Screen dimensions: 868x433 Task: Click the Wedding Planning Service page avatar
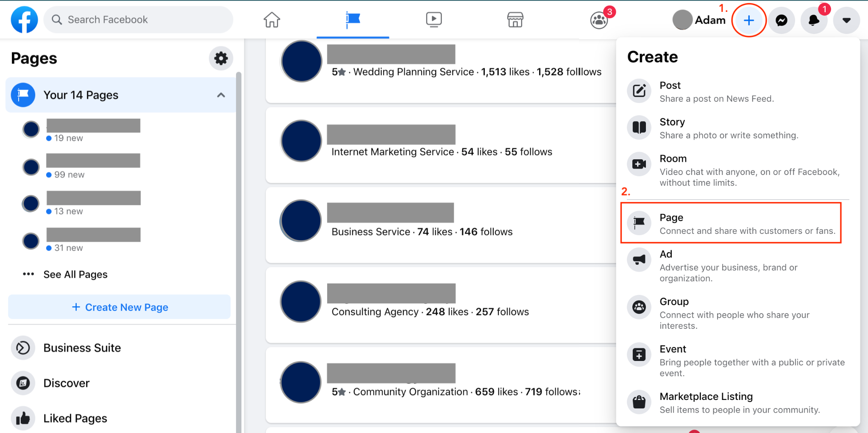coord(301,61)
